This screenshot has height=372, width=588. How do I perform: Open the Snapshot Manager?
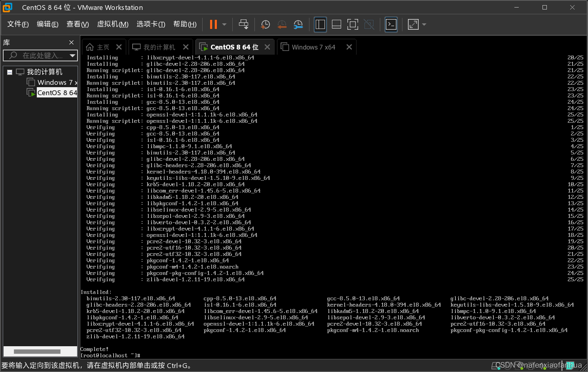[x=298, y=24]
